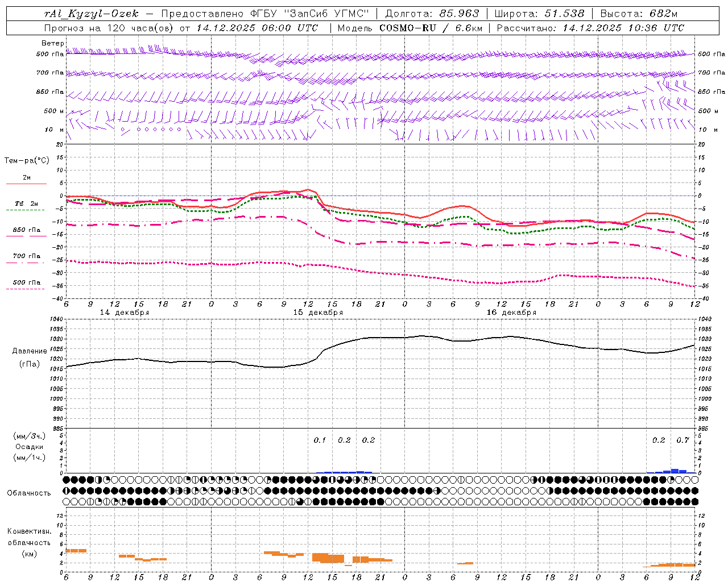Click the Давление pressure panel label

(30, 351)
